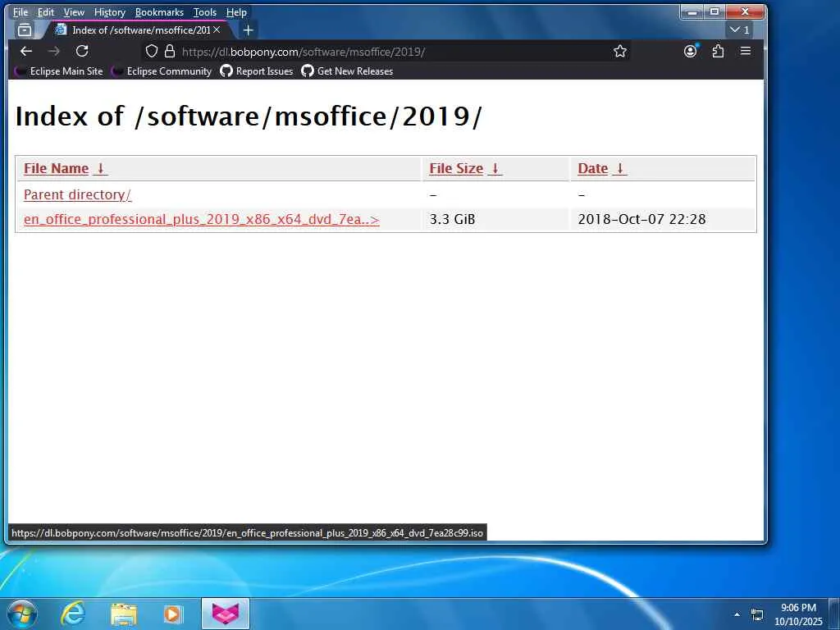This screenshot has width=840, height=630.
Task: Open the View menu
Action: (x=74, y=11)
